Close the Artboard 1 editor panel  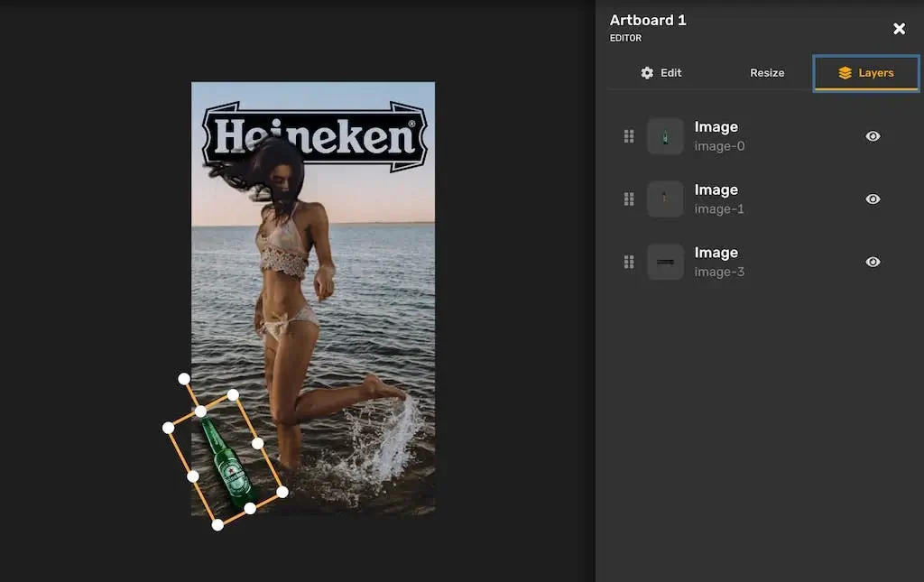(x=899, y=28)
